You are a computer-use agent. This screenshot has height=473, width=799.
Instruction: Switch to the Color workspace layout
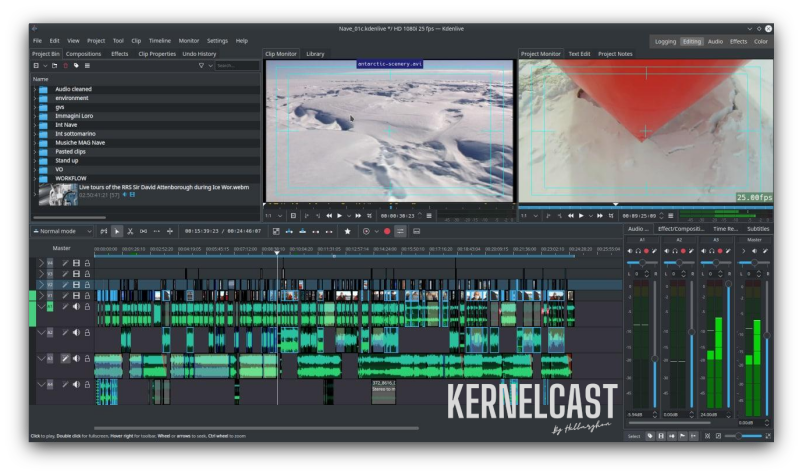[x=761, y=42]
